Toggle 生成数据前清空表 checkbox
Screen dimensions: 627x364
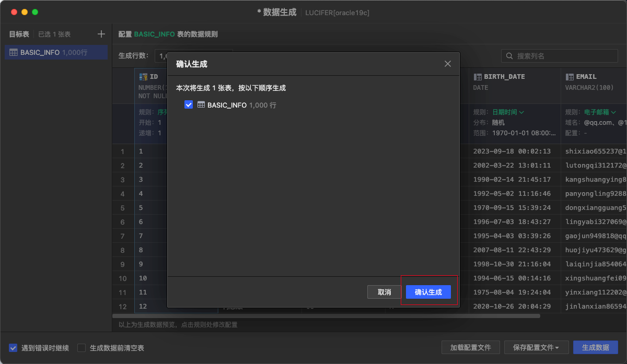[82, 348]
